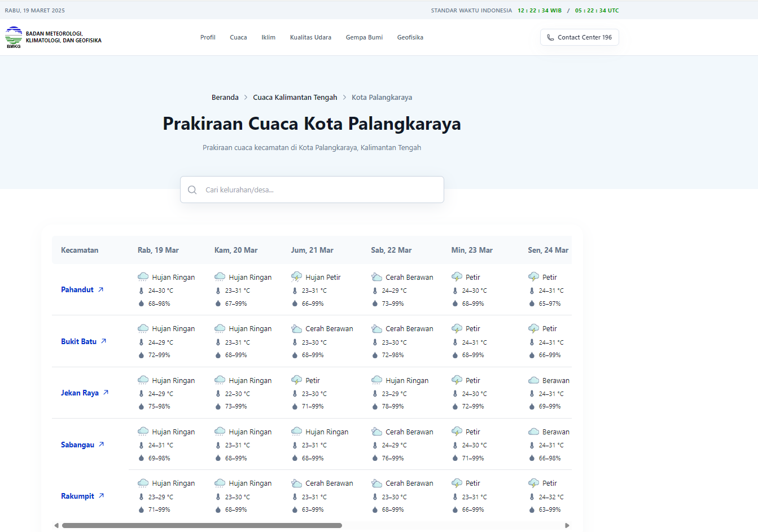Expand the Kualitas Udara navigation menu

pyautogui.click(x=310, y=38)
